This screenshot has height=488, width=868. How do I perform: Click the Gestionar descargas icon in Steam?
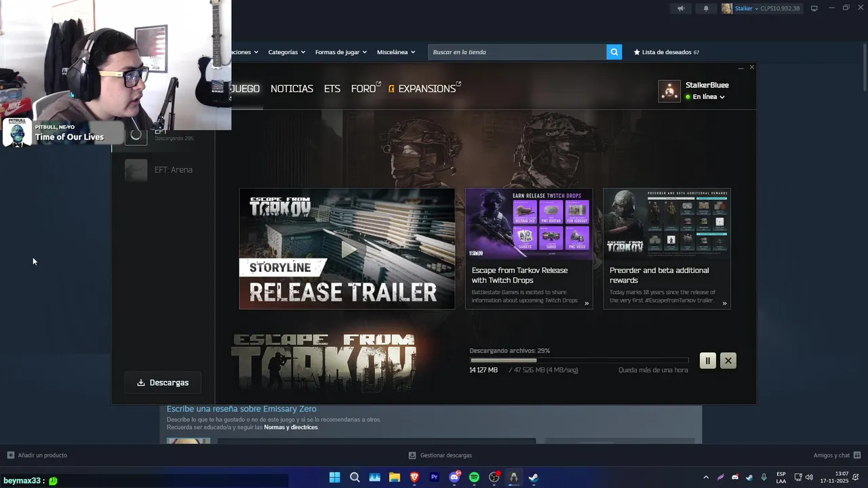(412, 455)
